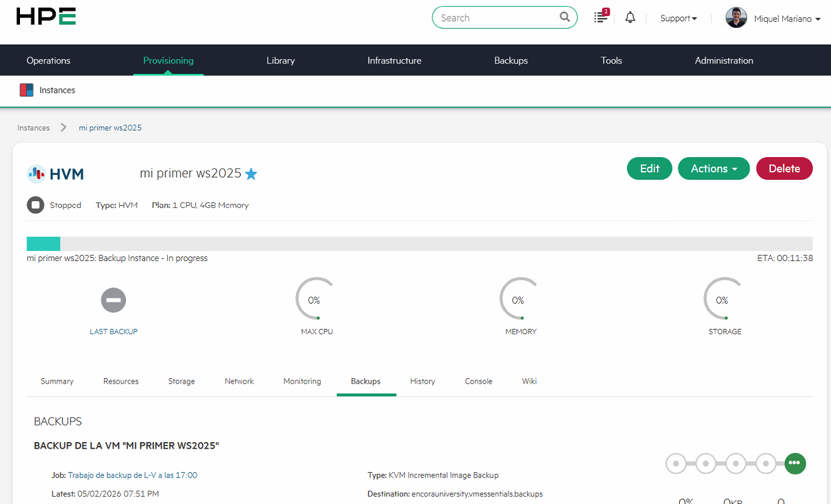The width and height of the screenshot is (831, 504).
Task: Open the running processes list icon with badge
Action: pyautogui.click(x=600, y=17)
